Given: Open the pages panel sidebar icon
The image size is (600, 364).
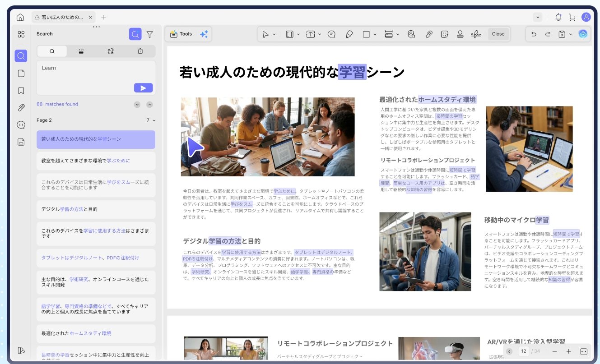Looking at the screenshot, I should pyautogui.click(x=21, y=73).
